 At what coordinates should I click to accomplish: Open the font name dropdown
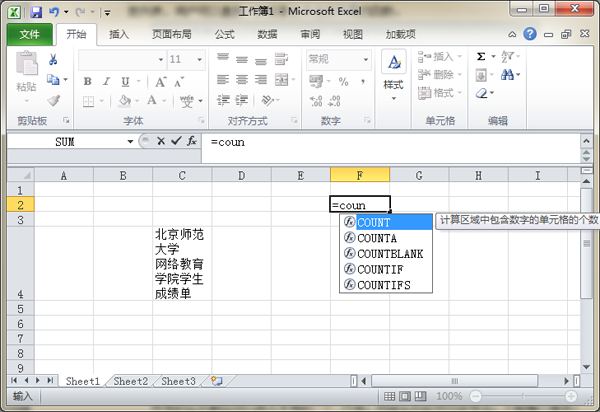(x=161, y=59)
